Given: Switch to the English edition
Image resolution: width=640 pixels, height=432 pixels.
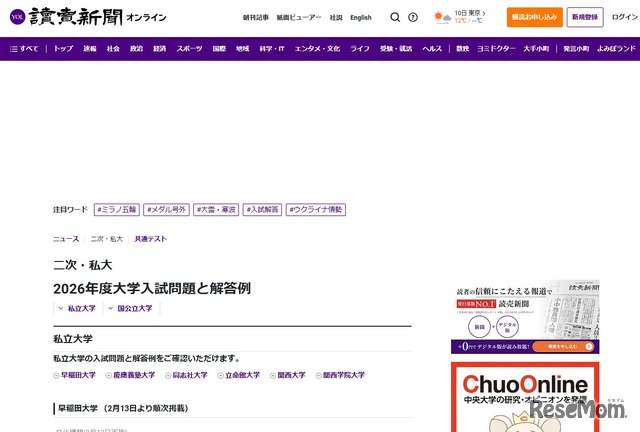Looking at the screenshot, I should tap(361, 18).
